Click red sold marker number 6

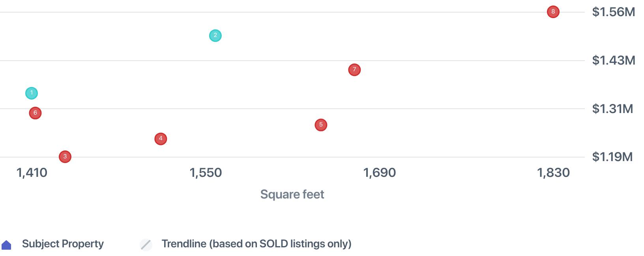35,113
